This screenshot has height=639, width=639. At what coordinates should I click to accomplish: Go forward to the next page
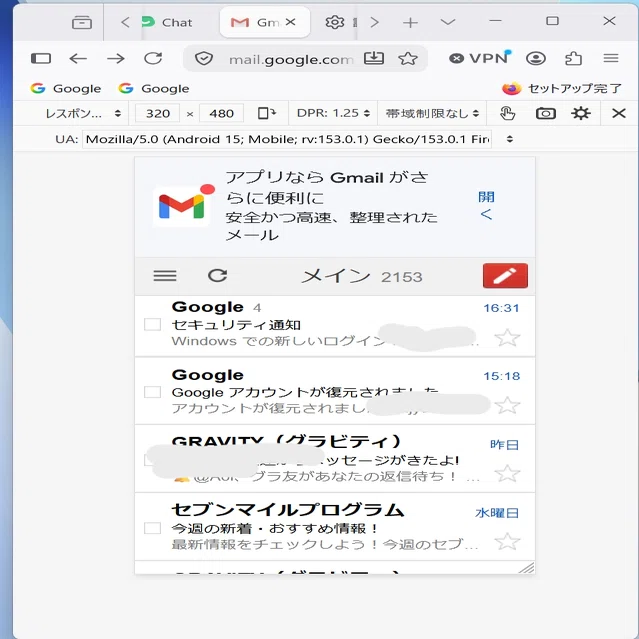[116, 59]
